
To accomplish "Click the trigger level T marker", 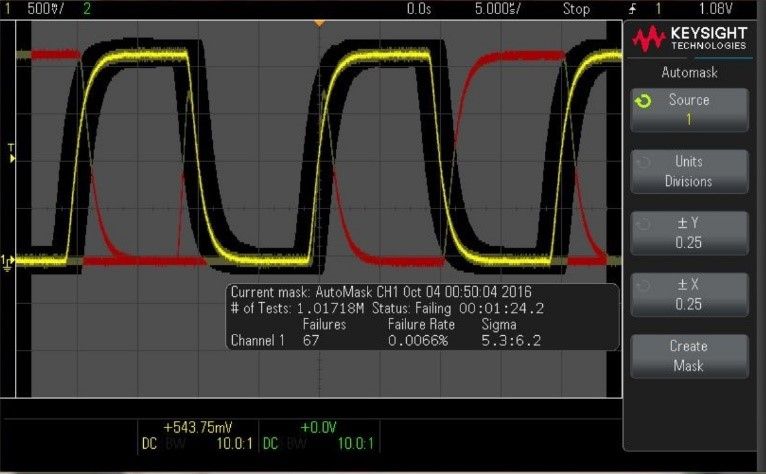I will point(12,153).
